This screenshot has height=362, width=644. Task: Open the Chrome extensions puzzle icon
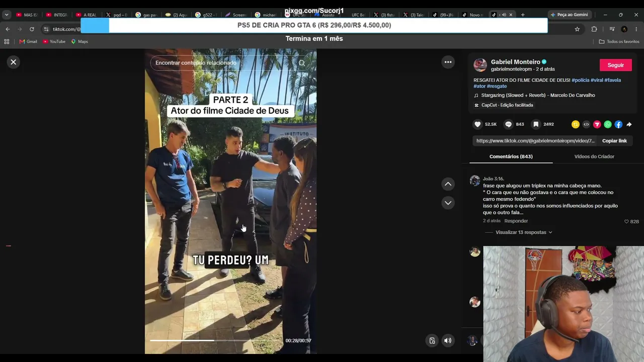[594, 29]
